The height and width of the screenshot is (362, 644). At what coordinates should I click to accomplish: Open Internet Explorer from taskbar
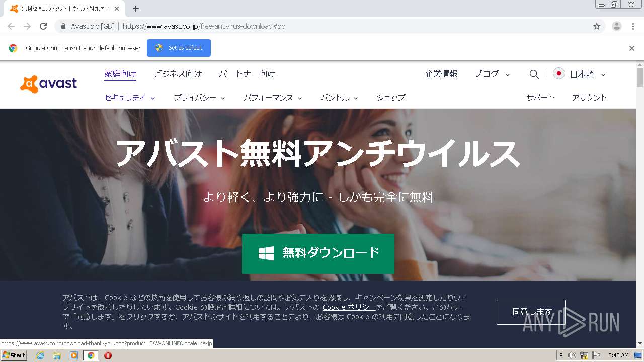[40, 355]
